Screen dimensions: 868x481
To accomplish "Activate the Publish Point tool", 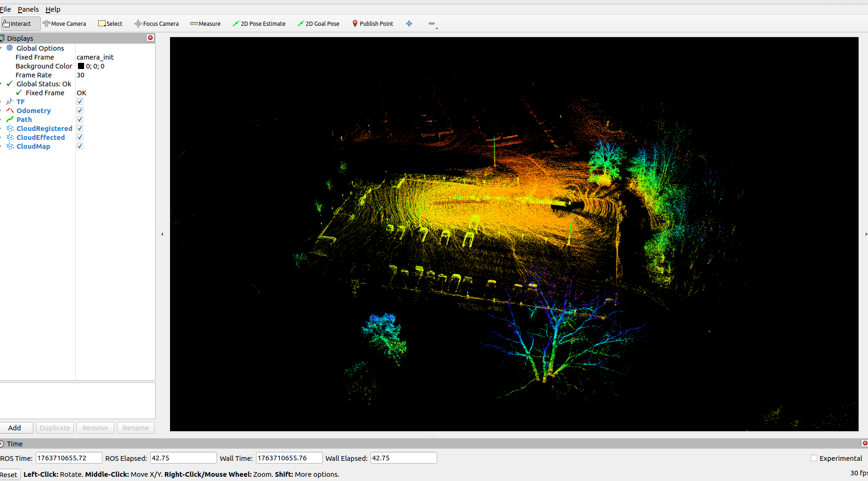I will (x=372, y=23).
